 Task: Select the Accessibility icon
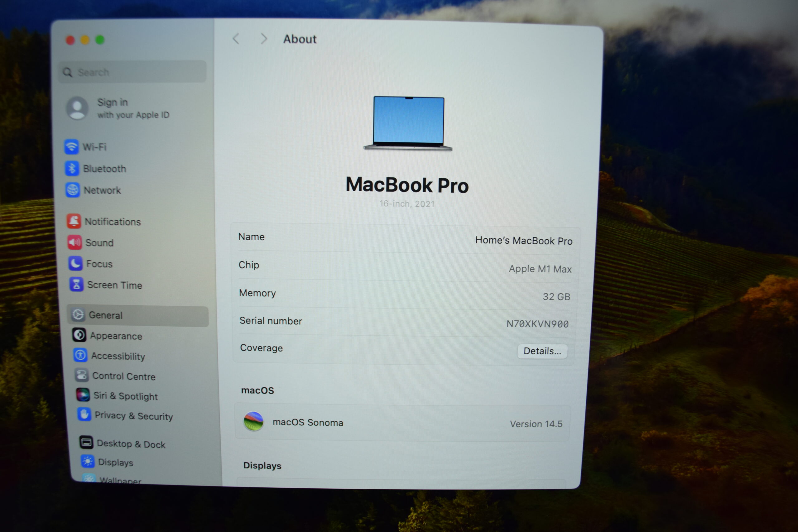pos(80,355)
